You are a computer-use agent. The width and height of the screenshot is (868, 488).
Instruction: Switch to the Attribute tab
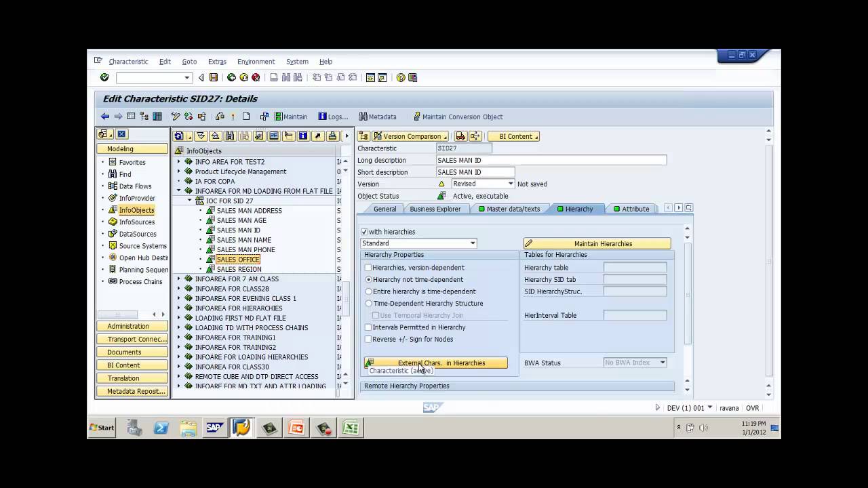click(x=631, y=209)
